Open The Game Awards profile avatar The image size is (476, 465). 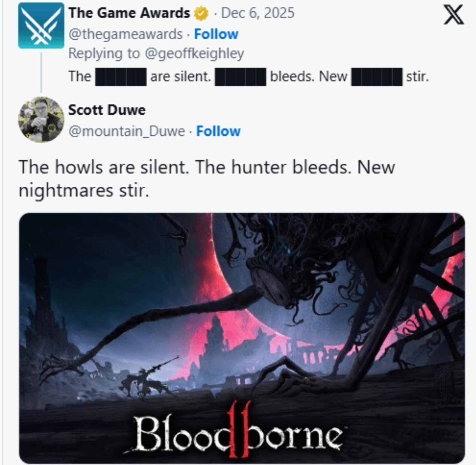(41, 26)
